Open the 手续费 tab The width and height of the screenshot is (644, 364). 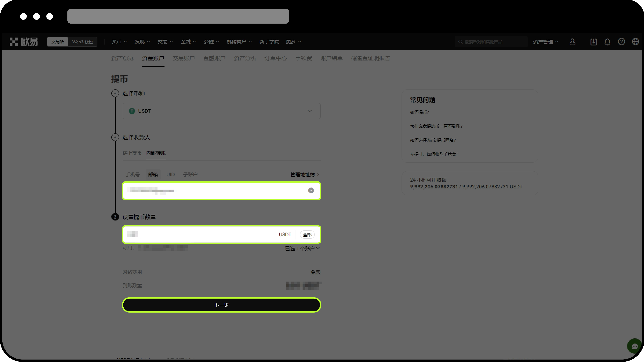coord(304,58)
